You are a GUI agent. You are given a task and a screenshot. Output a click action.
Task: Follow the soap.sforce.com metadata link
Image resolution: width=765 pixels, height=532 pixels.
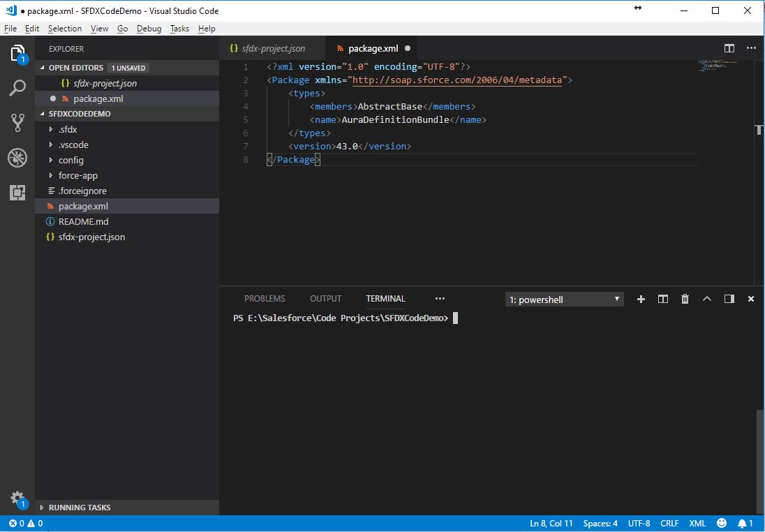click(x=457, y=80)
